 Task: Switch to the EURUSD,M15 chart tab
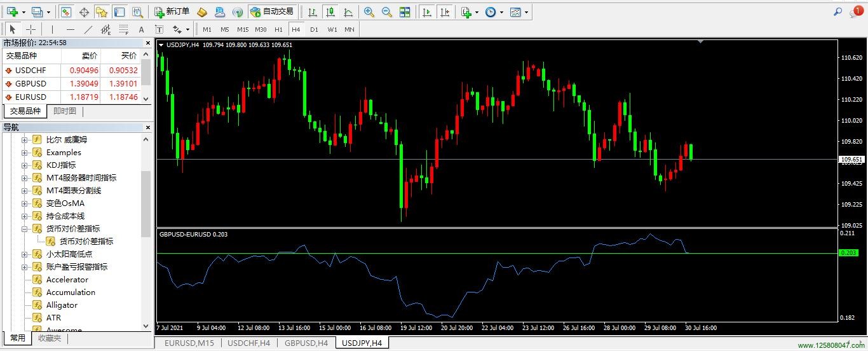point(189,343)
